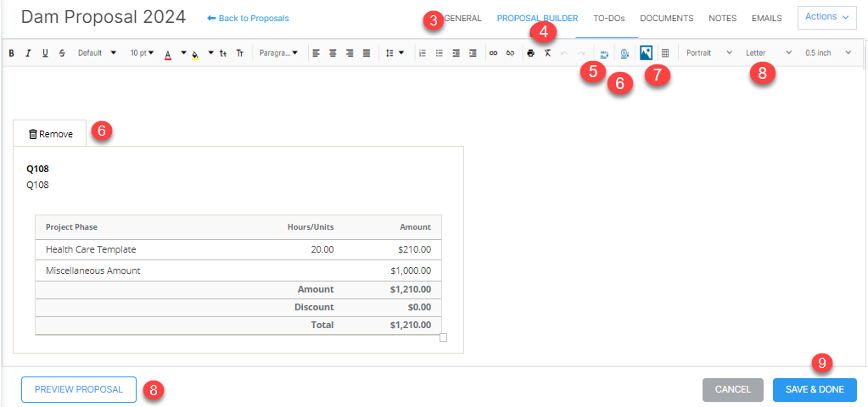Open the Default font family dropdown
This screenshot has width=868, height=407.
click(x=97, y=53)
